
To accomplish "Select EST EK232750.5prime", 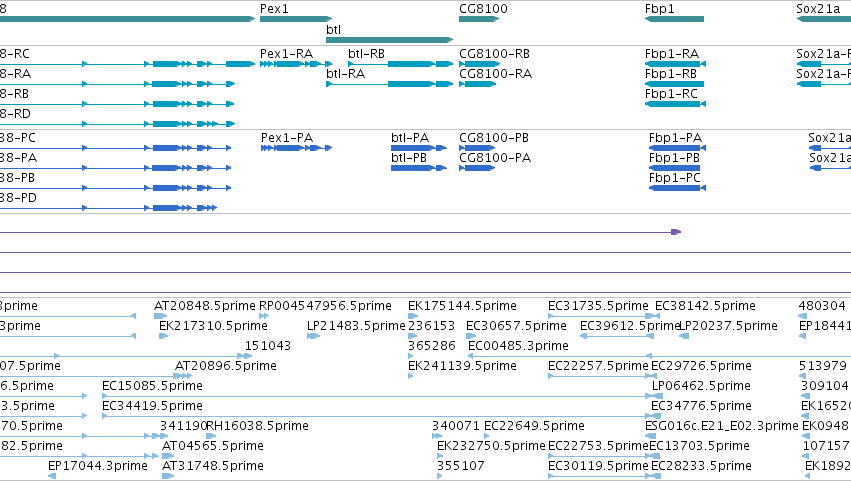I will 491,446.
